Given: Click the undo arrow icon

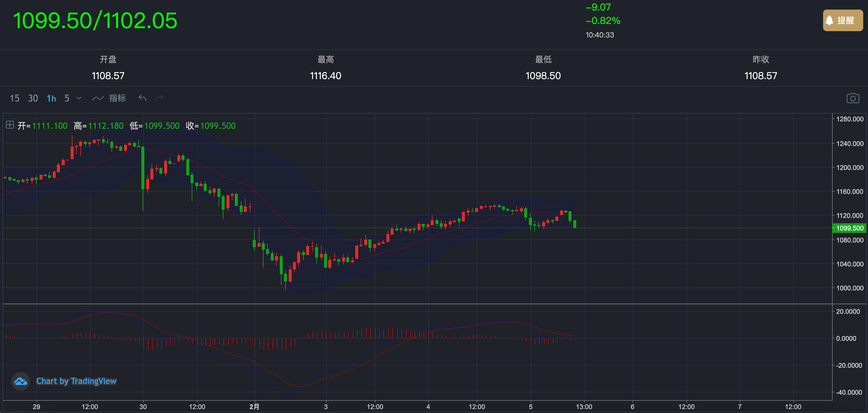Looking at the screenshot, I should coord(142,98).
